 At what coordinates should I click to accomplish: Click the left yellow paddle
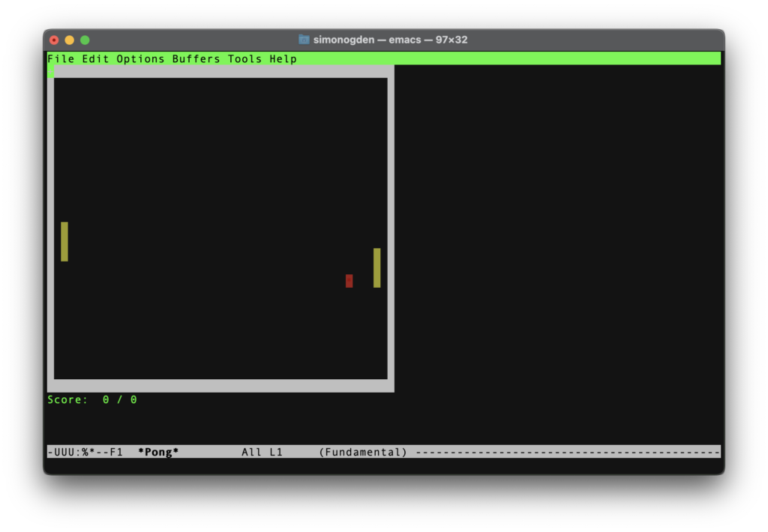[x=64, y=242]
